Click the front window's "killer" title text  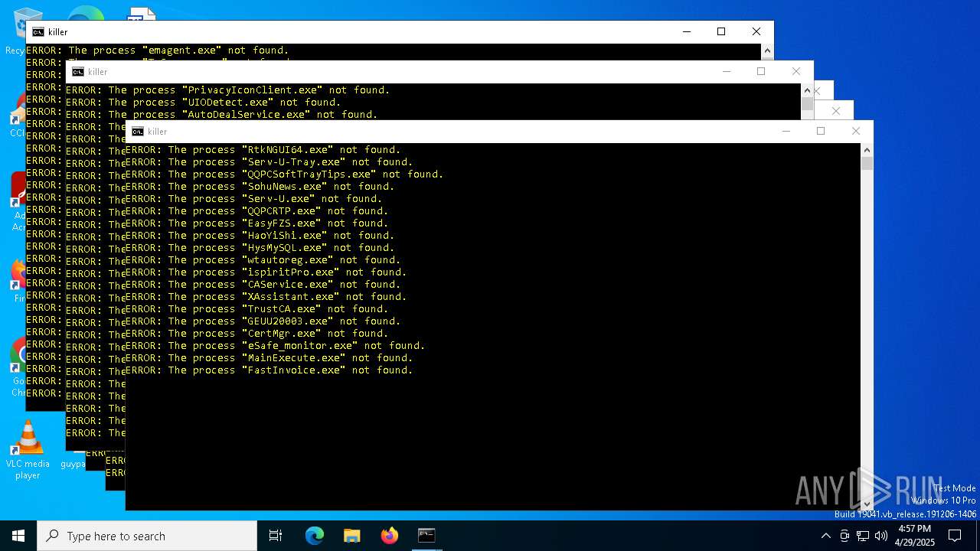157,132
